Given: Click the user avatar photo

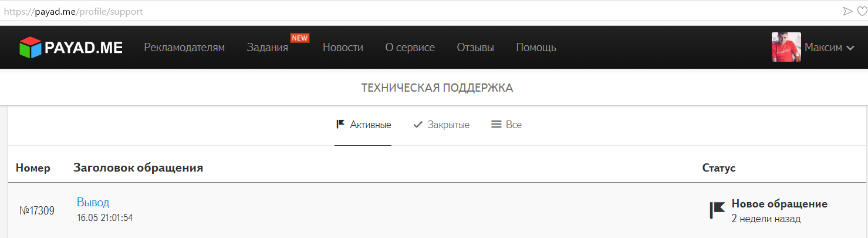Looking at the screenshot, I should click(786, 47).
